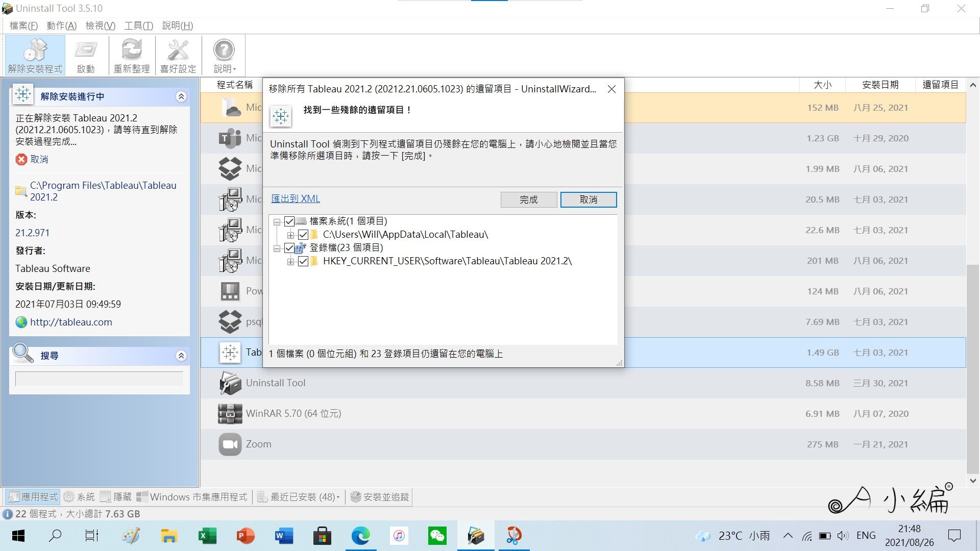The width and height of the screenshot is (980, 551).
Task: Select the Tableau program icon in list
Action: pyautogui.click(x=230, y=353)
